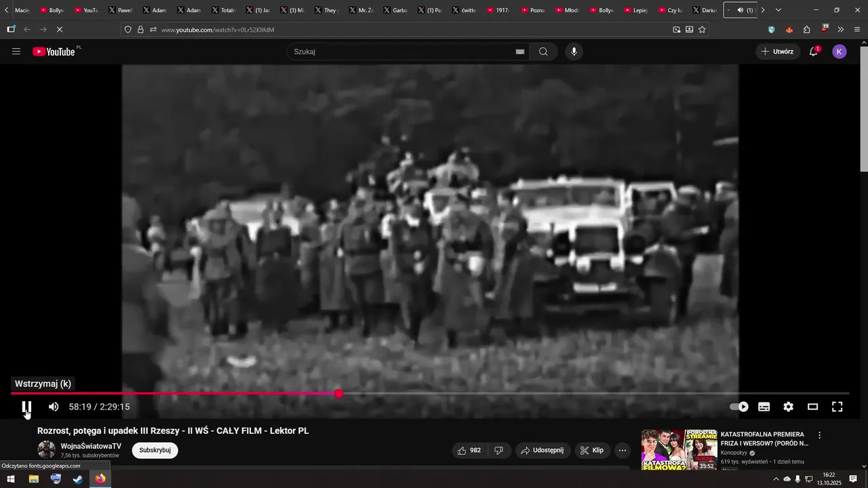
Task: Enter fullscreen mode in the player
Action: pyautogui.click(x=837, y=407)
